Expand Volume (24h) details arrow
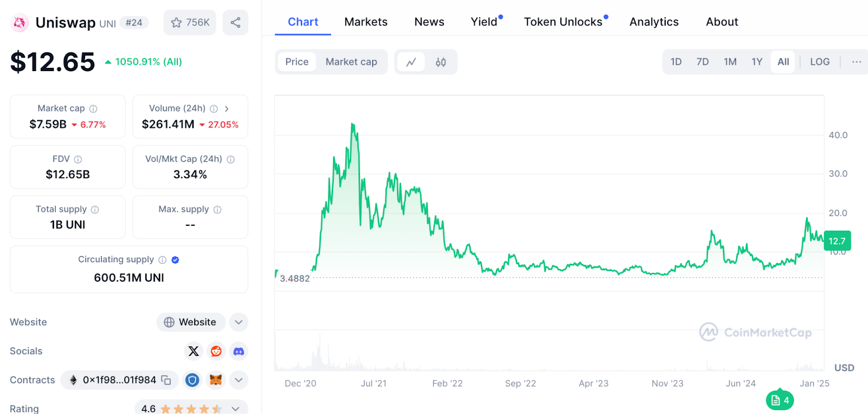868x414 pixels. coord(227,109)
